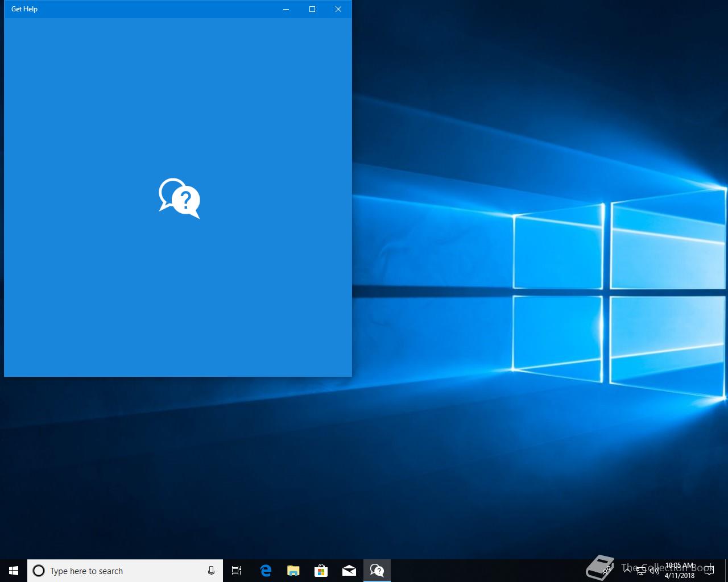Click the Show desktop strip at taskbar end
Screen dimensions: 728x582
(726, 571)
